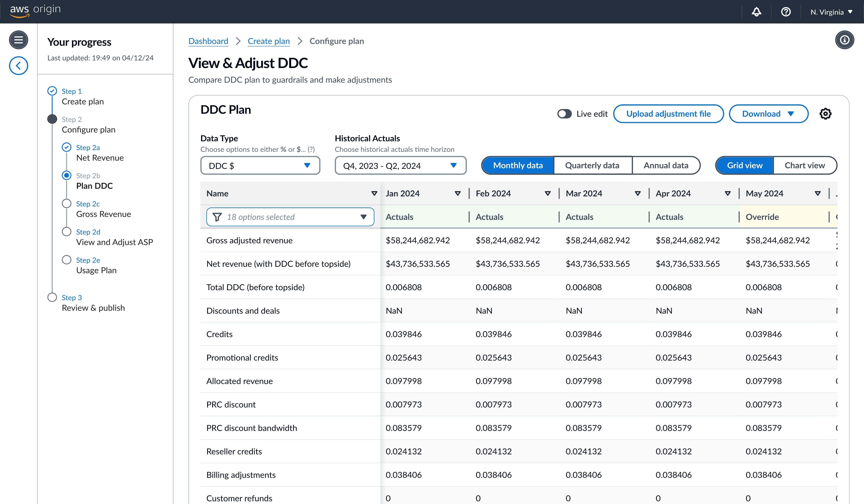Open the N. Virginia region selector
This screenshot has width=864, height=504.
coord(831,12)
